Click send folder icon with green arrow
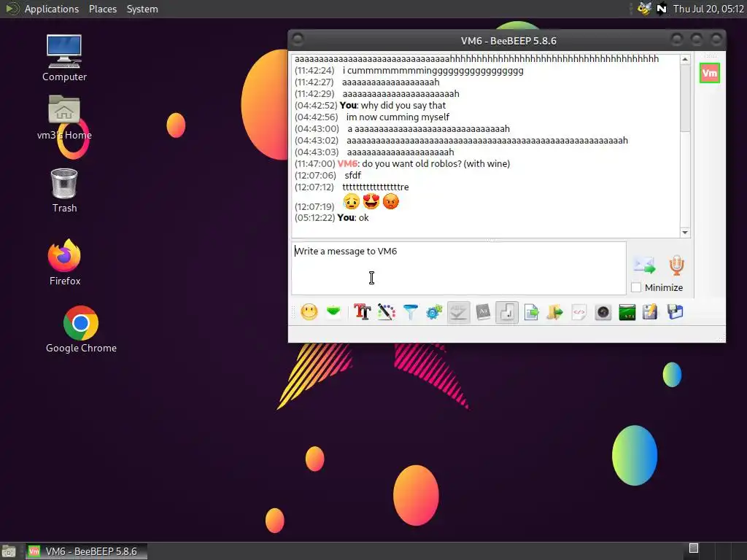The width and height of the screenshot is (747, 560). click(x=555, y=312)
